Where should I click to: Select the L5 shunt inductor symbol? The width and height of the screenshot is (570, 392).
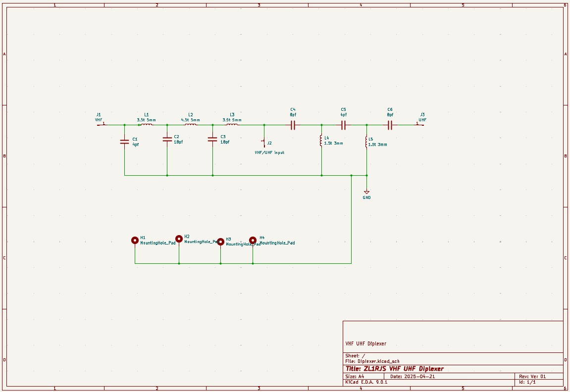click(366, 142)
